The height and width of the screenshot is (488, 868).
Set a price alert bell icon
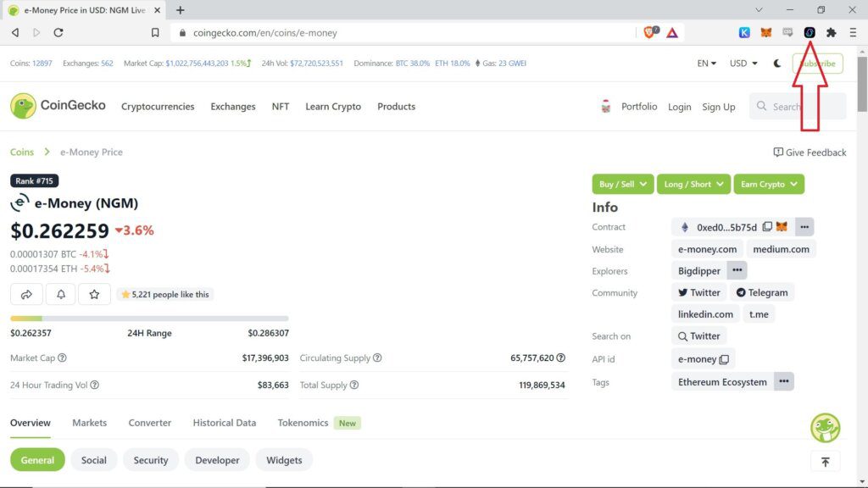[x=61, y=294]
